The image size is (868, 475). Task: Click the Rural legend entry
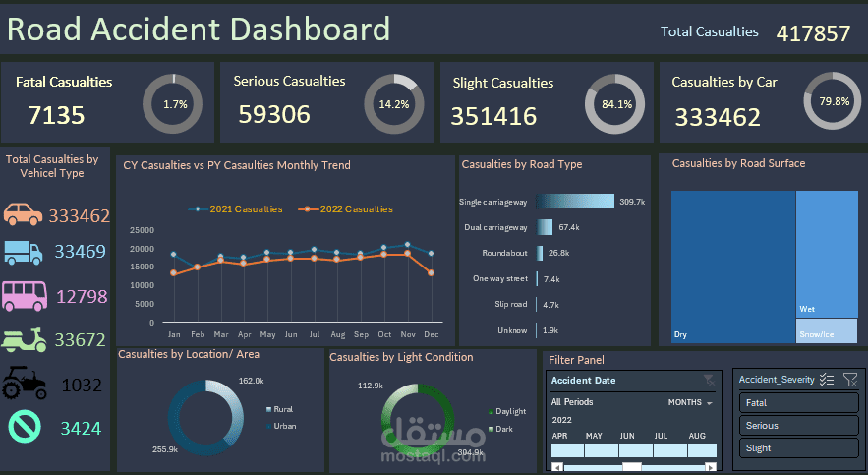pyautogui.click(x=280, y=409)
